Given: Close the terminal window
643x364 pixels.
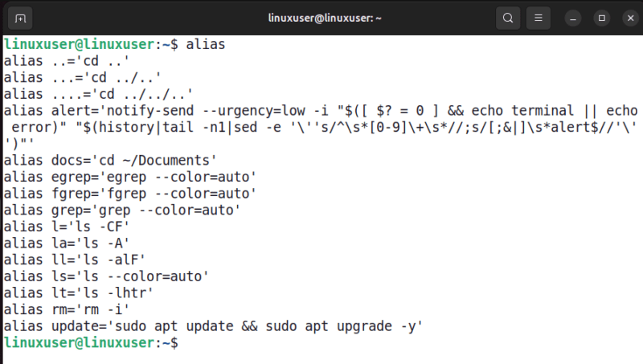Looking at the screenshot, I should pos(627,17).
